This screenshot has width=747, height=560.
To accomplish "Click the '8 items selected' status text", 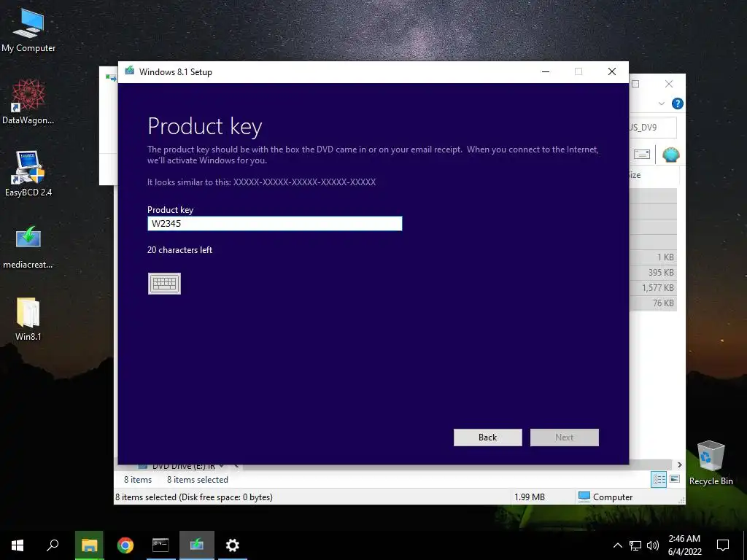I will tap(197, 480).
